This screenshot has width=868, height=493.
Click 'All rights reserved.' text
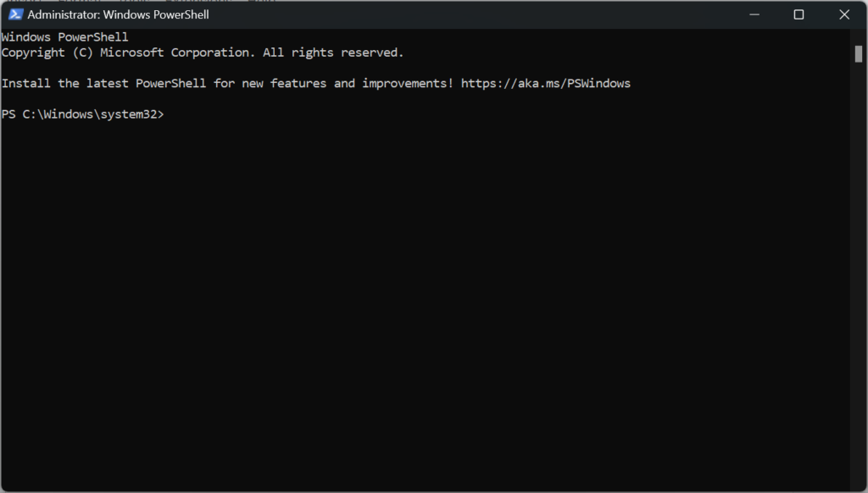tap(333, 53)
